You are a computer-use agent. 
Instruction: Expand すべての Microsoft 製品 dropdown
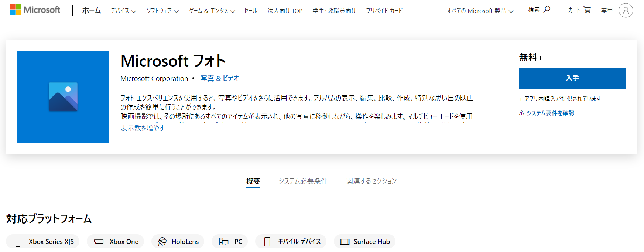click(480, 11)
